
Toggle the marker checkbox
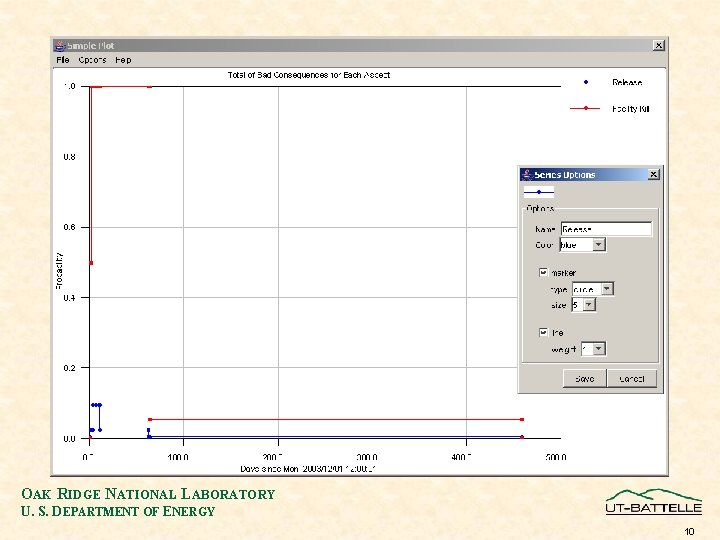[543, 272]
